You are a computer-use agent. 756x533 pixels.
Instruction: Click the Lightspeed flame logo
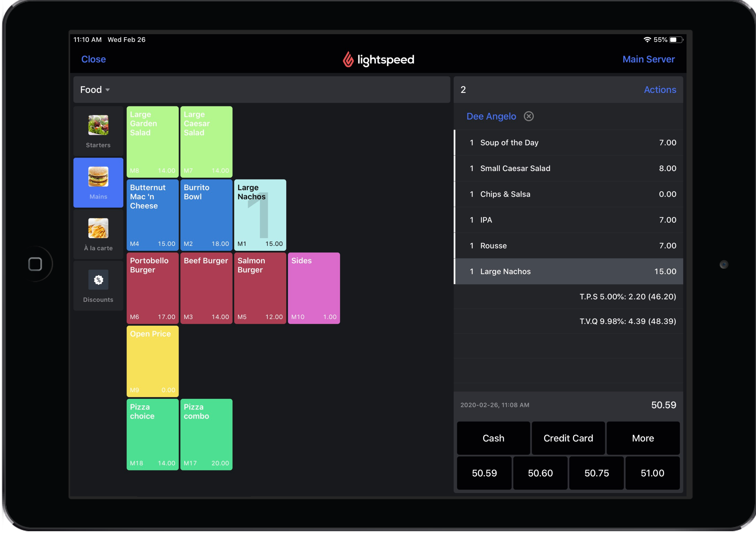click(348, 60)
